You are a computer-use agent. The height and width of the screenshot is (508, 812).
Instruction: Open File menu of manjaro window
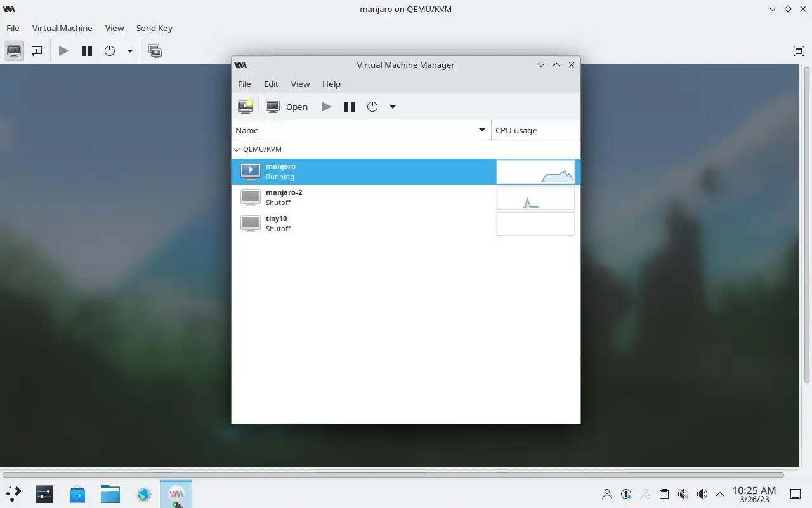[x=13, y=28]
